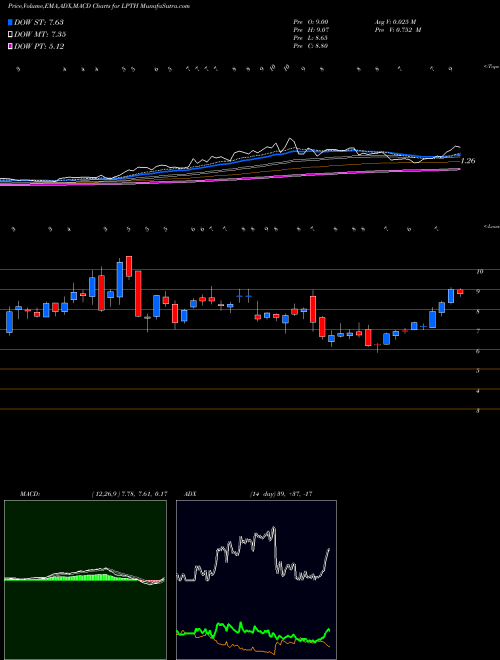Click the last red candlestick near price 9
The image size is (500, 660).
click(x=460, y=291)
